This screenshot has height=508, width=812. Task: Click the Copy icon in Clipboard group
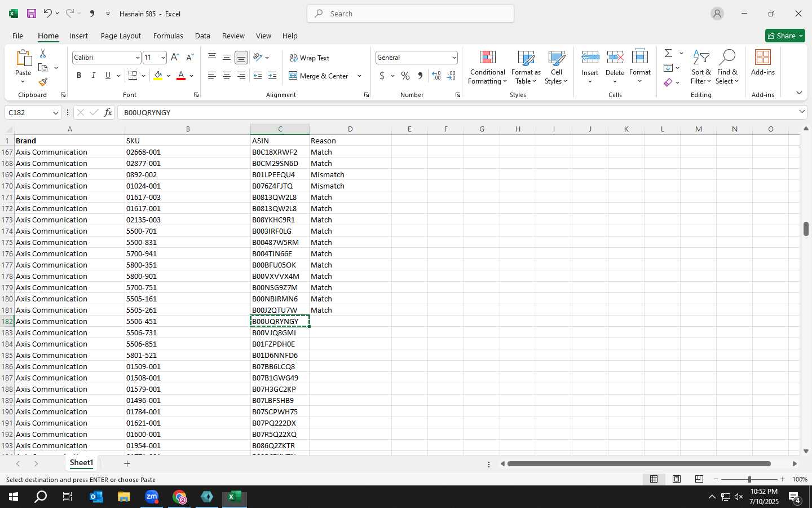coord(43,68)
